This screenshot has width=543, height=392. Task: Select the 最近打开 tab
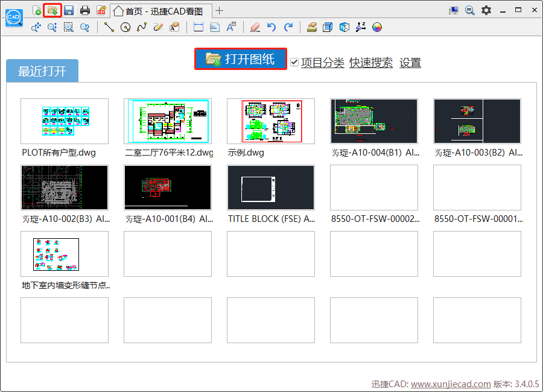[42, 71]
